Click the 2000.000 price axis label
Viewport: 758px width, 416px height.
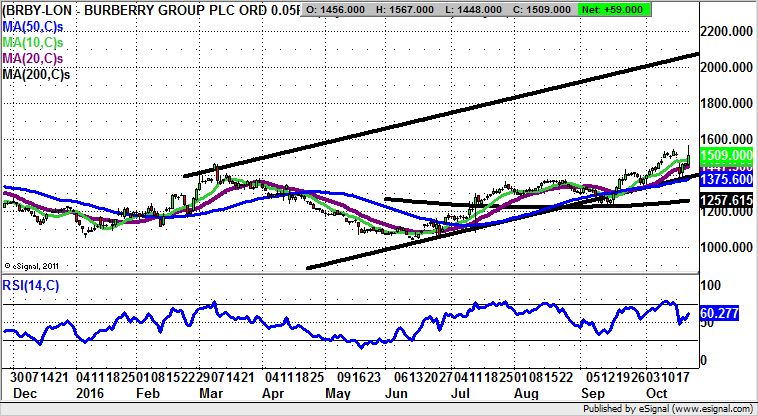tap(726, 68)
